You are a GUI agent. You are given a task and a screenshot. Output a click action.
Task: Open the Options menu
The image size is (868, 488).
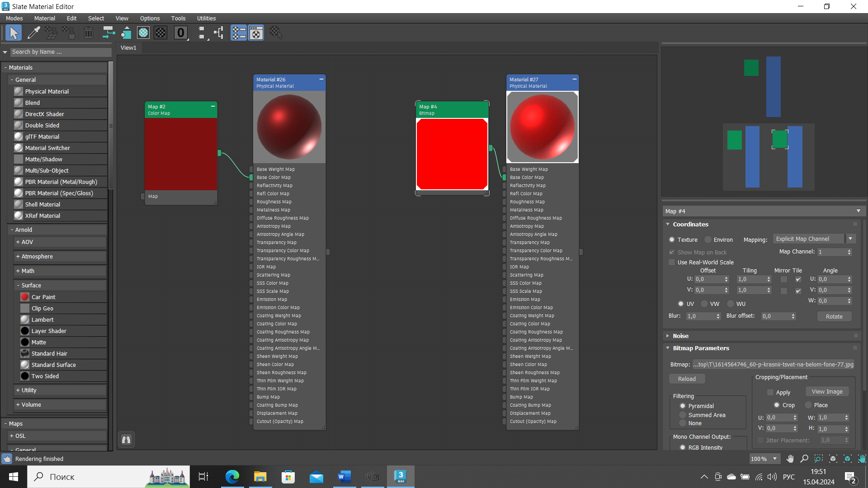click(150, 18)
